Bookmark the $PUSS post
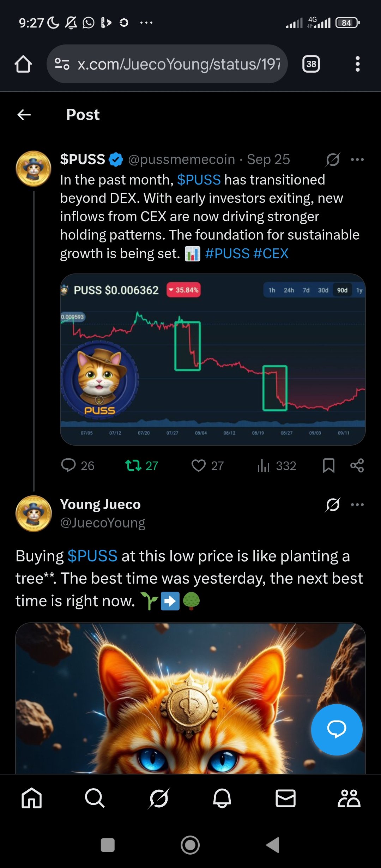This screenshot has width=381, height=868. pyautogui.click(x=328, y=465)
